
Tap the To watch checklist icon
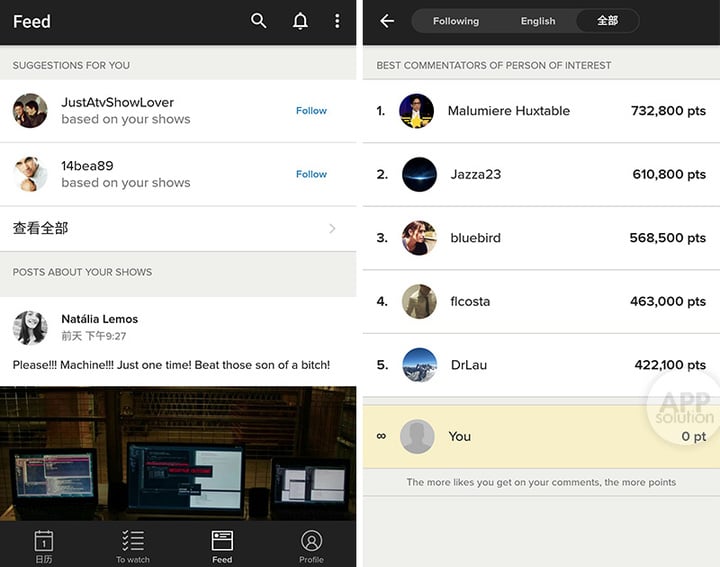point(133,540)
